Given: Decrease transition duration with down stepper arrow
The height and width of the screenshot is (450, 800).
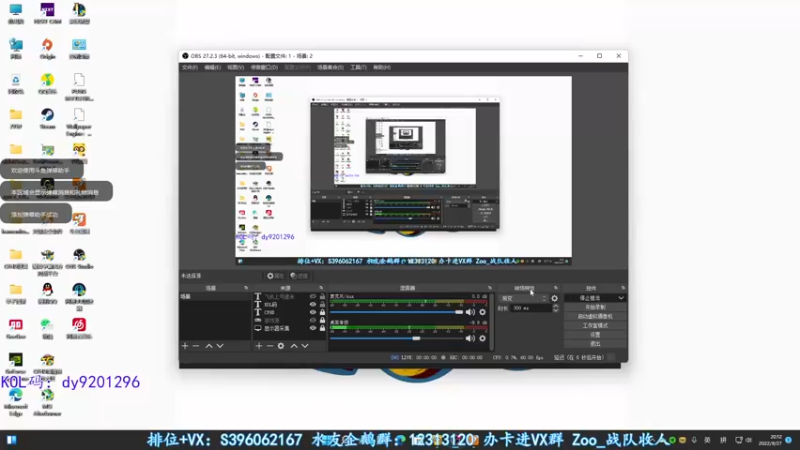Looking at the screenshot, I should pyautogui.click(x=556, y=310).
